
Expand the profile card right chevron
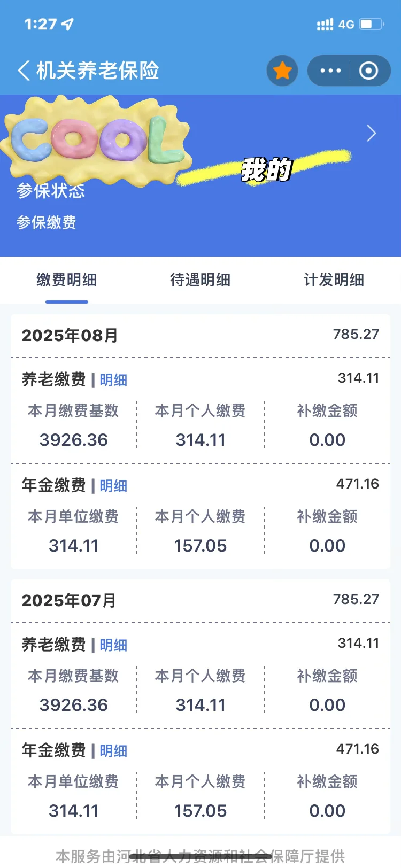(372, 134)
